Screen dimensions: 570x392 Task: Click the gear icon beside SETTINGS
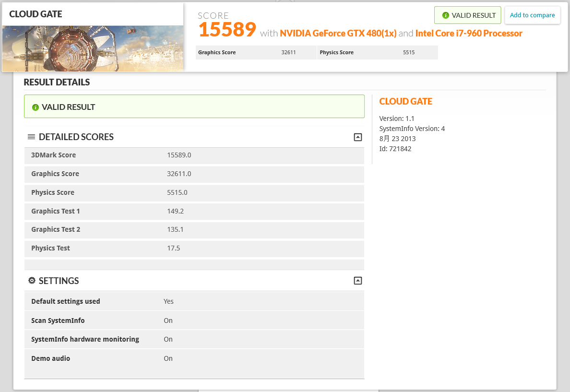[32, 280]
